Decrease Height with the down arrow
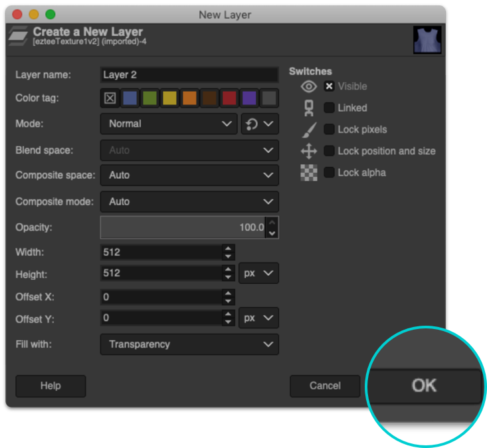 click(229, 277)
